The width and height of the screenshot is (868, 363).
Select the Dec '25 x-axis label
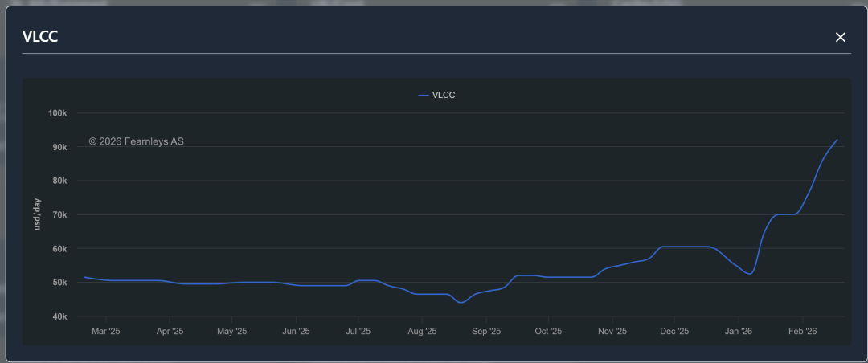click(x=674, y=331)
